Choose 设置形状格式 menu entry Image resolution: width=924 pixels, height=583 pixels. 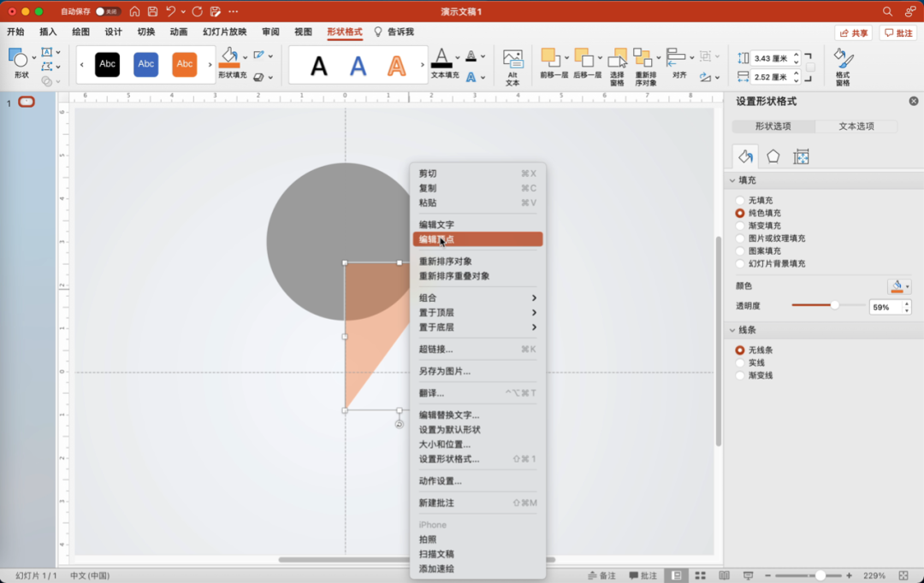click(477, 459)
